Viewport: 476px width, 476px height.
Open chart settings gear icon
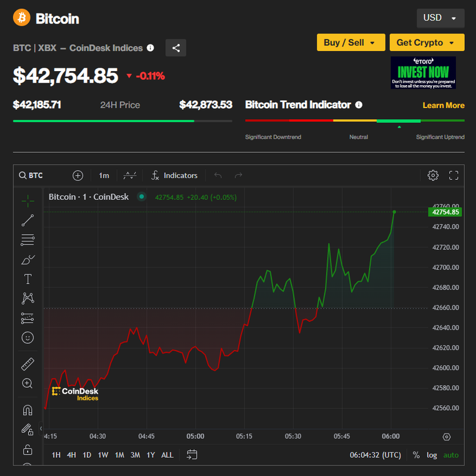click(x=433, y=175)
